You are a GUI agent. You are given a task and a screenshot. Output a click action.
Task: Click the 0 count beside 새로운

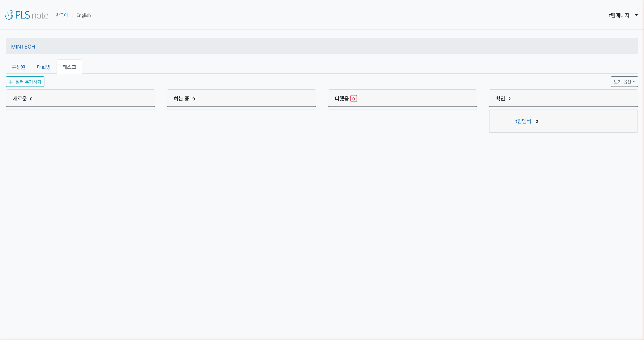coord(31,99)
